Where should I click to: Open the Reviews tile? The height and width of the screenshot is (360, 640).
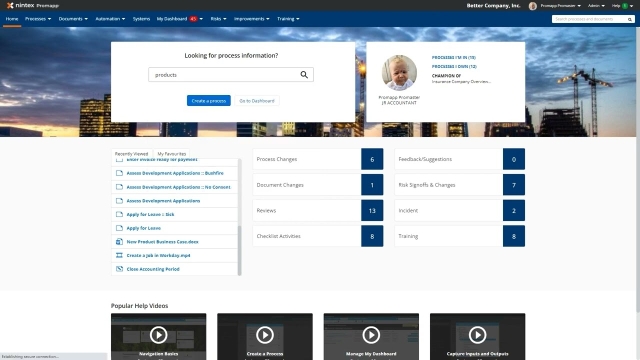318,211
